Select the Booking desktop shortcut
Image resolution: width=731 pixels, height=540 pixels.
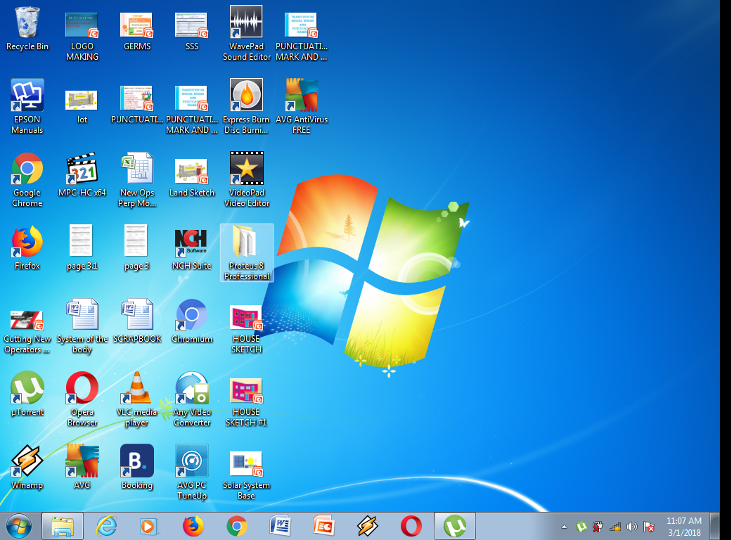(x=137, y=462)
